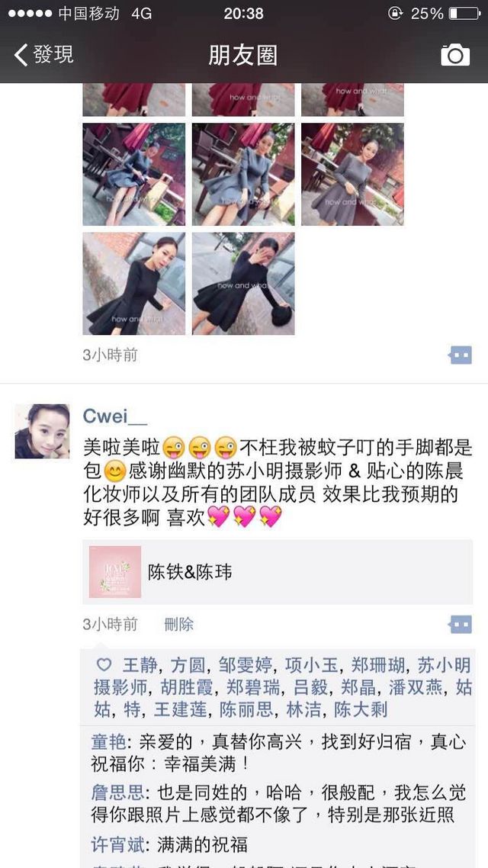
Task: Open 童艳 commenter profile
Action: (x=108, y=742)
